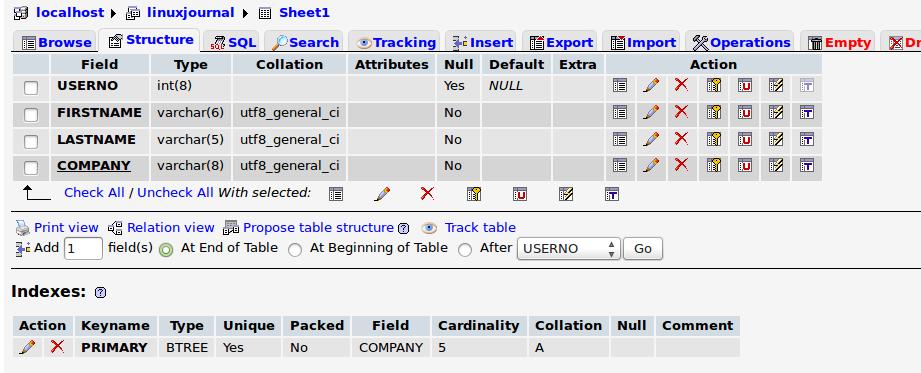
Task: Set primary key icon on USERNO row
Action: (714, 86)
